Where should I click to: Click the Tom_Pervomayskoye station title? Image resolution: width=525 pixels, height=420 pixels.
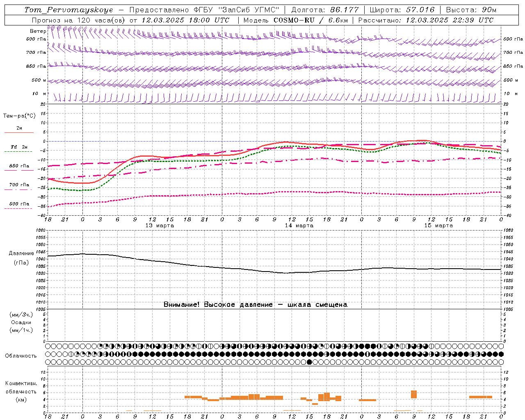point(68,10)
